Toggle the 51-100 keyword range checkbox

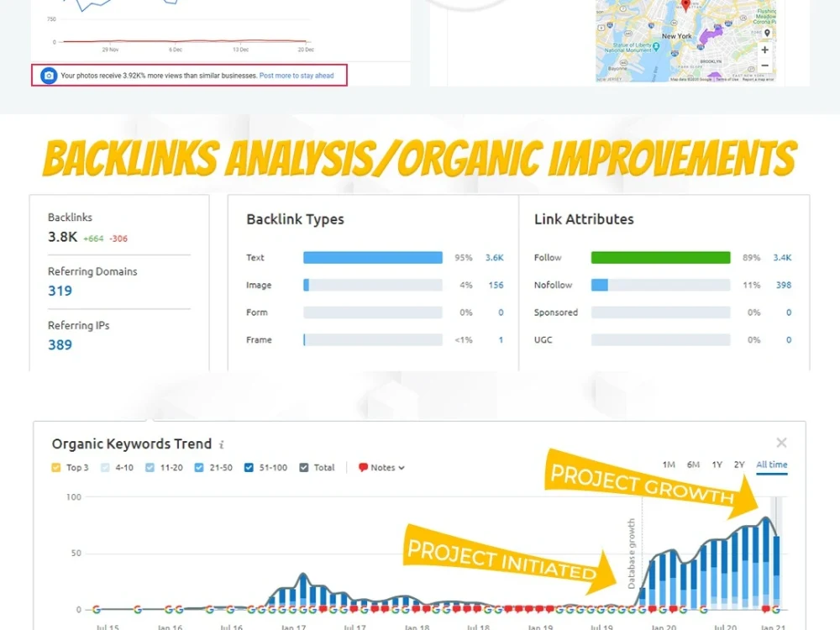[249, 467]
